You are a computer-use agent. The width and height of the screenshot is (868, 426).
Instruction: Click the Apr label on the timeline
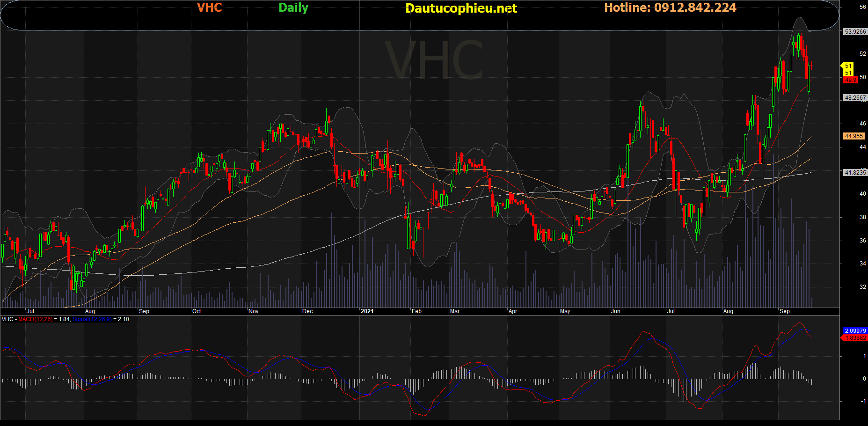click(x=513, y=311)
